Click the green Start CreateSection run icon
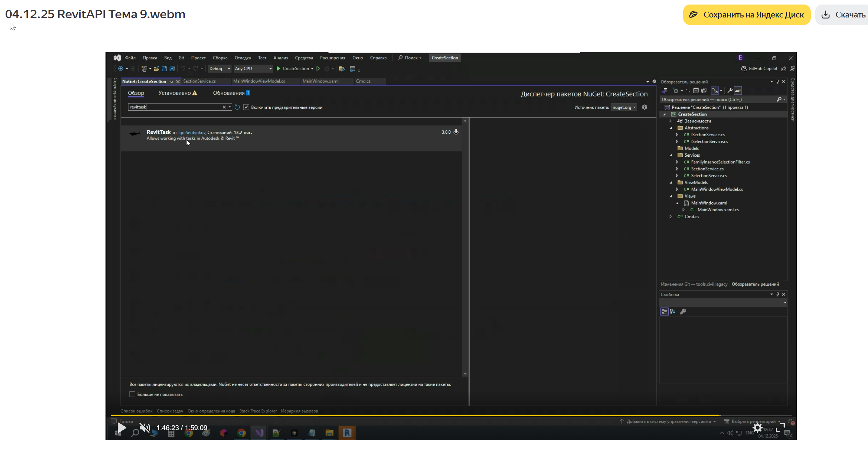The width and height of the screenshot is (868, 467). tap(278, 69)
